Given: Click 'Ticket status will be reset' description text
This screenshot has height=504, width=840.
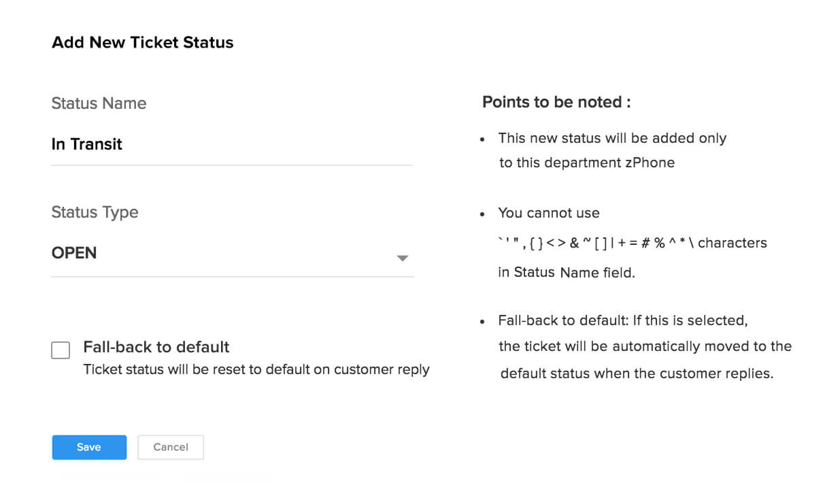Looking at the screenshot, I should (256, 370).
